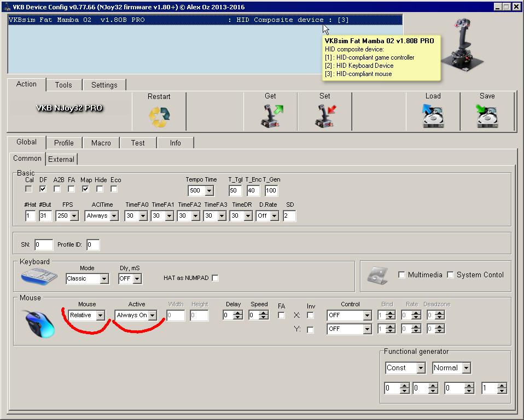Viewport: 524px width, 420px height.
Task: Increase the mouse Speed stepper
Action: [x=263, y=313]
